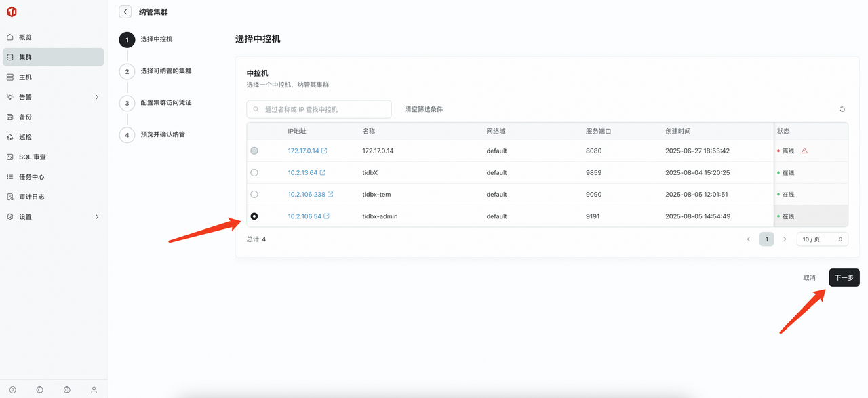The width and height of the screenshot is (868, 398).
Task: Switch language via the globe icon
Action: pyautogui.click(x=66, y=390)
